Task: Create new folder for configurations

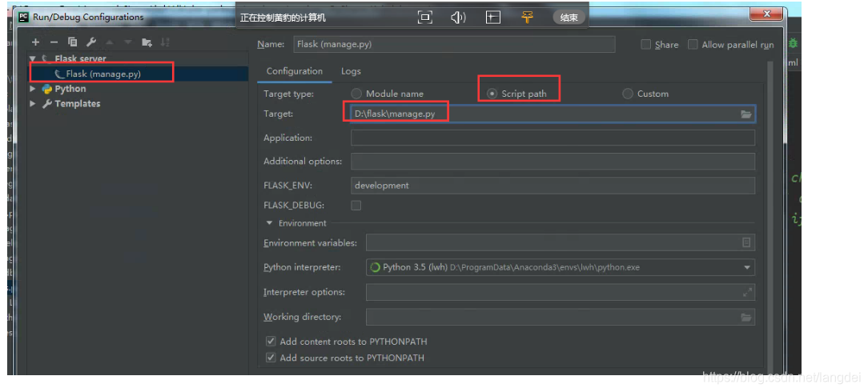Action: pos(147,42)
